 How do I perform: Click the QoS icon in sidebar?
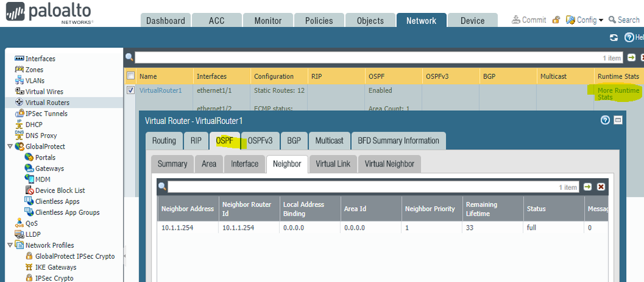pos(19,223)
